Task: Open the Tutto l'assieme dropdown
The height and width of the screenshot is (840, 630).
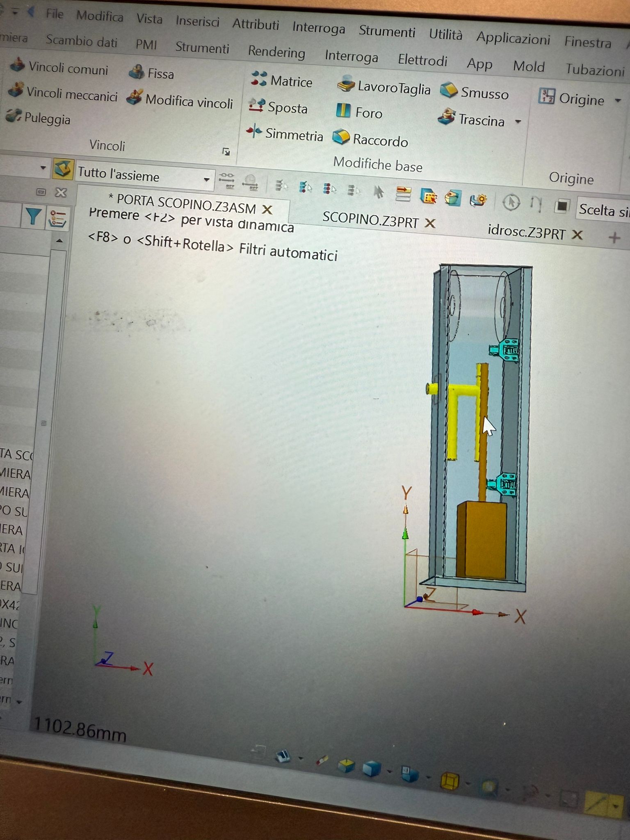Action: (206, 180)
